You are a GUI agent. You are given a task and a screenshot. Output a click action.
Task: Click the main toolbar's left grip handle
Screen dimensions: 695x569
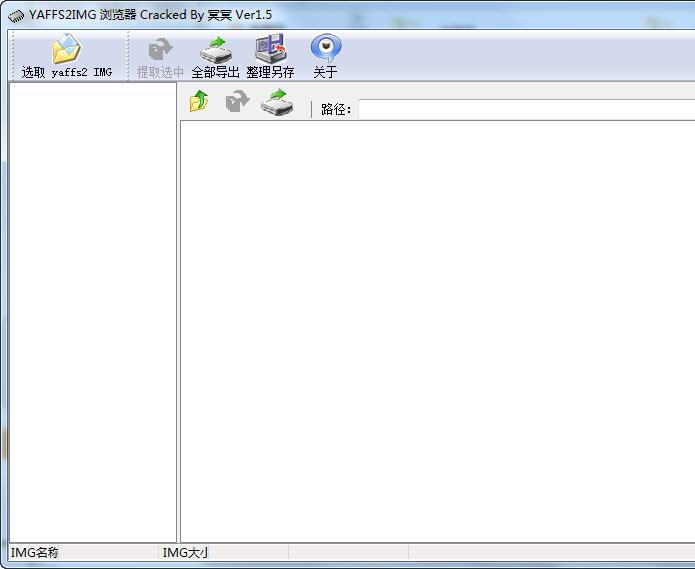pyautogui.click(x=12, y=56)
